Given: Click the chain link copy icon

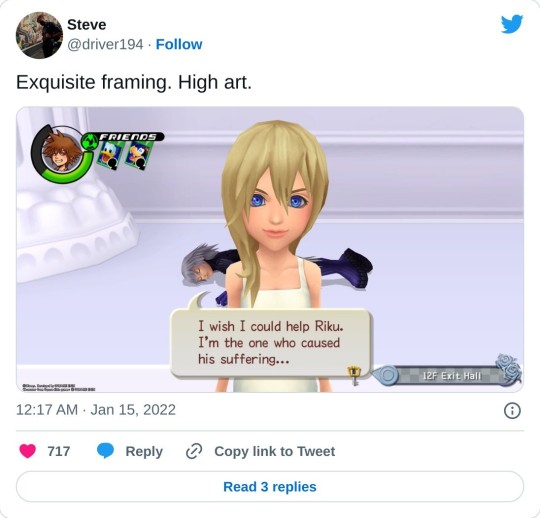Looking at the screenshot, I should coord(194,452).
